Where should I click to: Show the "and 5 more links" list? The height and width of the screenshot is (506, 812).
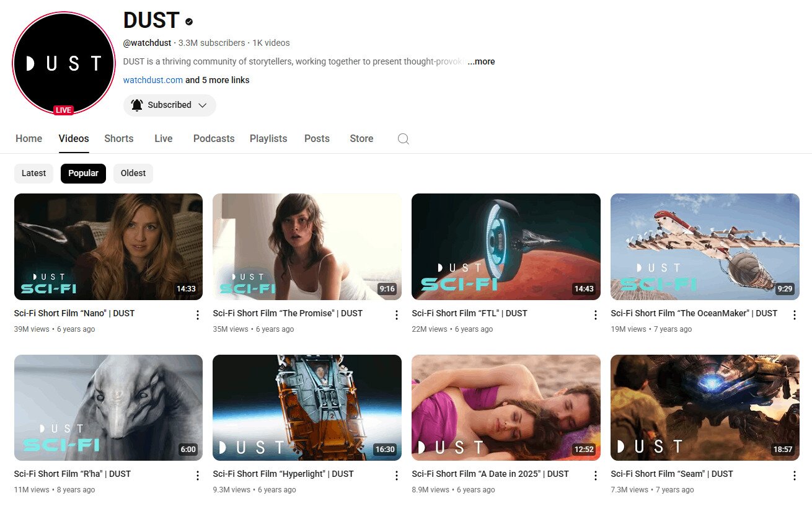[218, 80]
